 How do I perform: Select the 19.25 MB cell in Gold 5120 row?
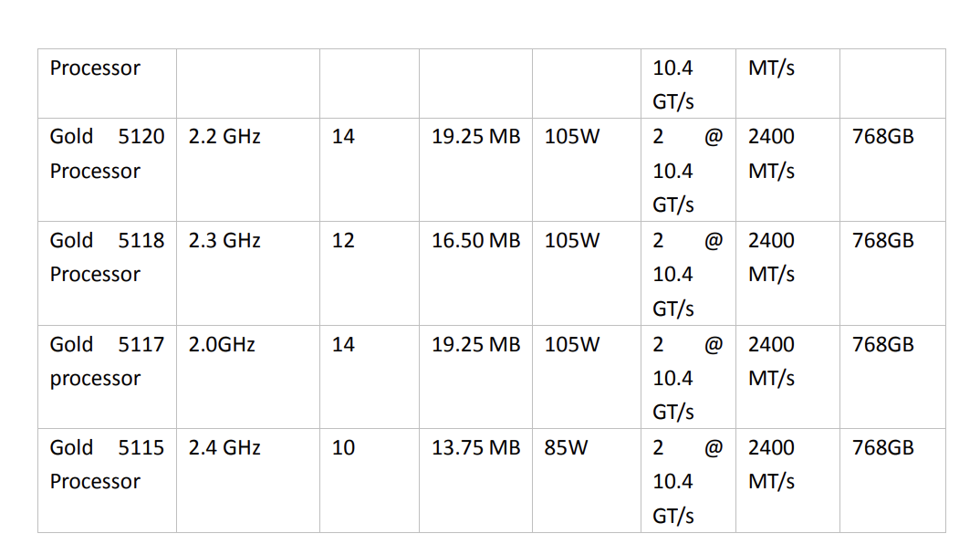click(x=475, y=137)
